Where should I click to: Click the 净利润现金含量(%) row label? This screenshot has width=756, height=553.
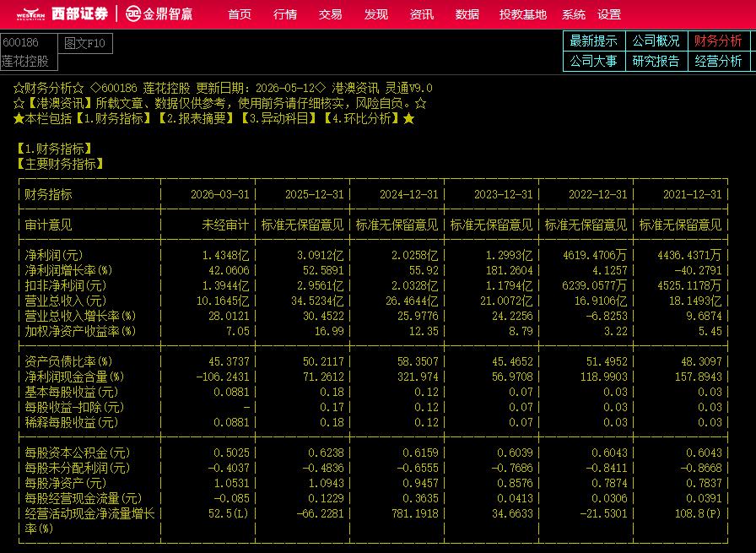coord(74,377)
